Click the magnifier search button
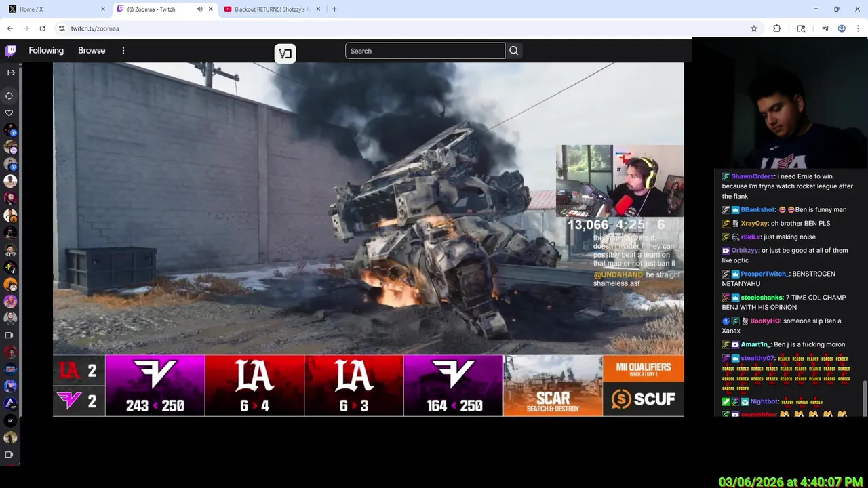Image resolution: width=868 pixels, height=488 pixels. click(x=514, y=51)
